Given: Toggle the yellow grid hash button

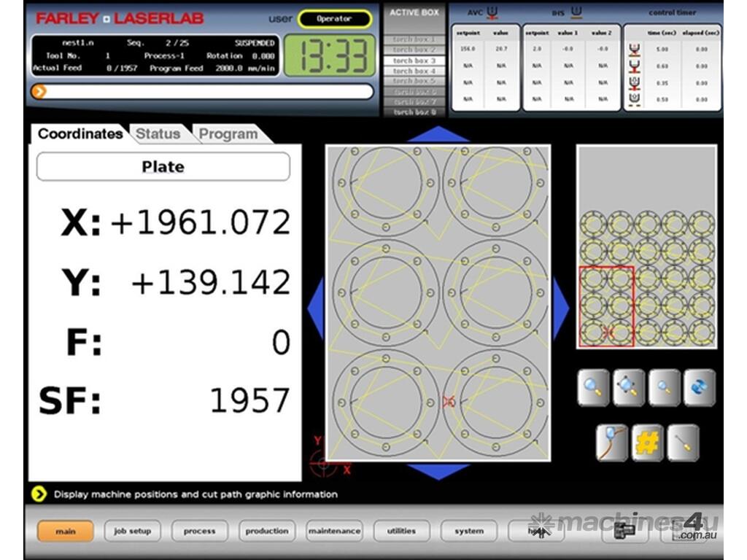Looking at the screenshot, I should [647, 443].
